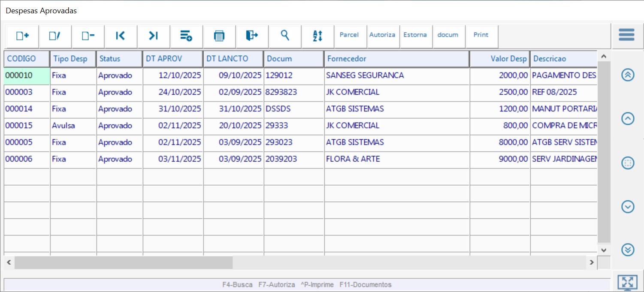644x292 pixels.
Task: Click the Print toolbar button
Action: click(x=481, y=35)
